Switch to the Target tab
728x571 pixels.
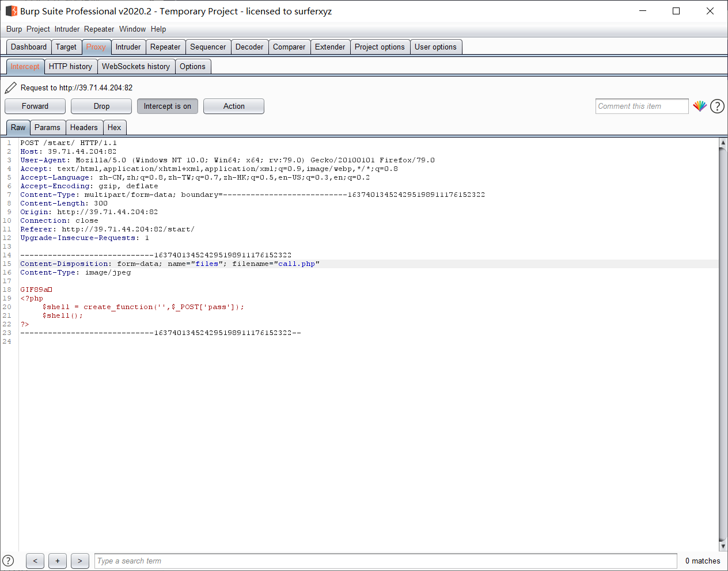click(x=66, y=47)
